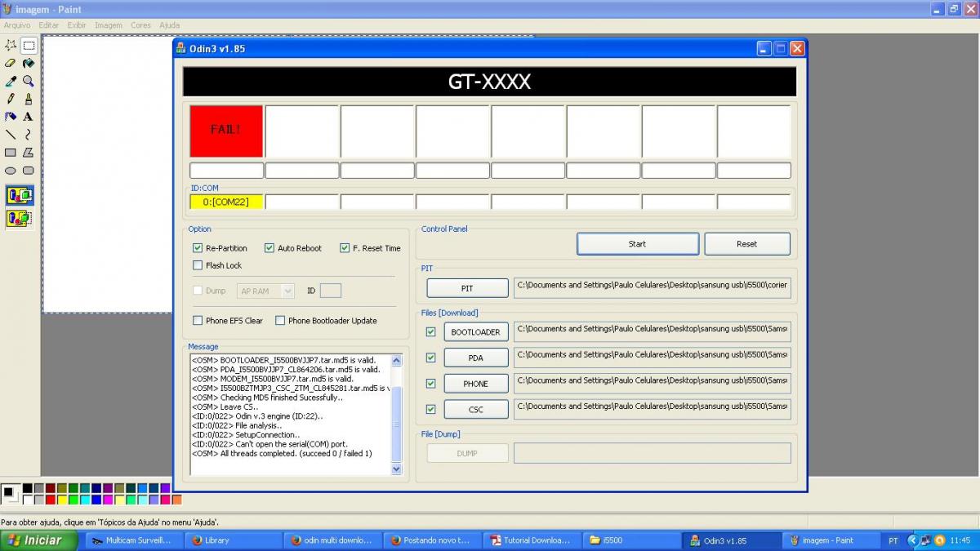Viewport: 980px width, 551px height.
Task: Click the PIT file browse button
Action: pyautogui.click(x=467, y=288)
